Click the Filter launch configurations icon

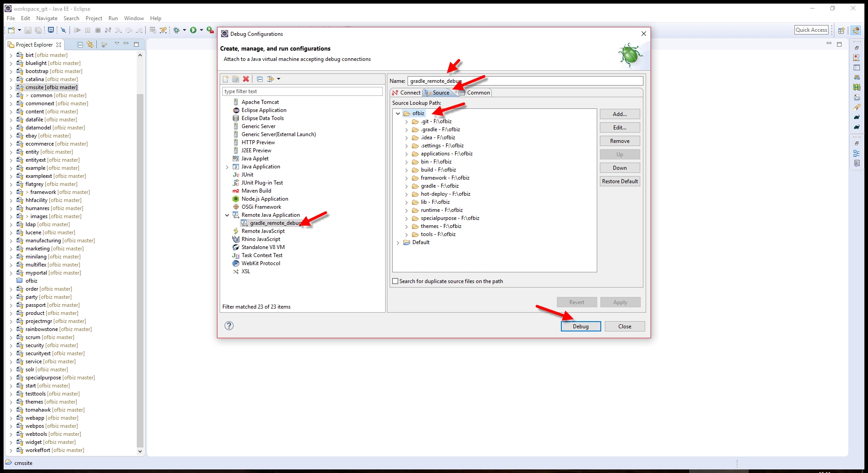point(270,79)
